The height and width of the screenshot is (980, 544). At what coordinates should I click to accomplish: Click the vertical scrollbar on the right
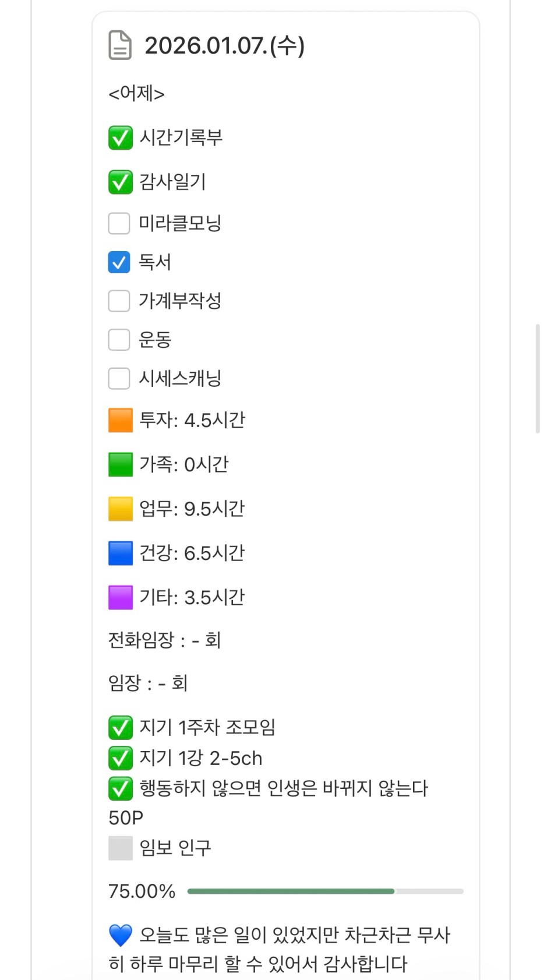pyautogui.click(x=538, y=379)
